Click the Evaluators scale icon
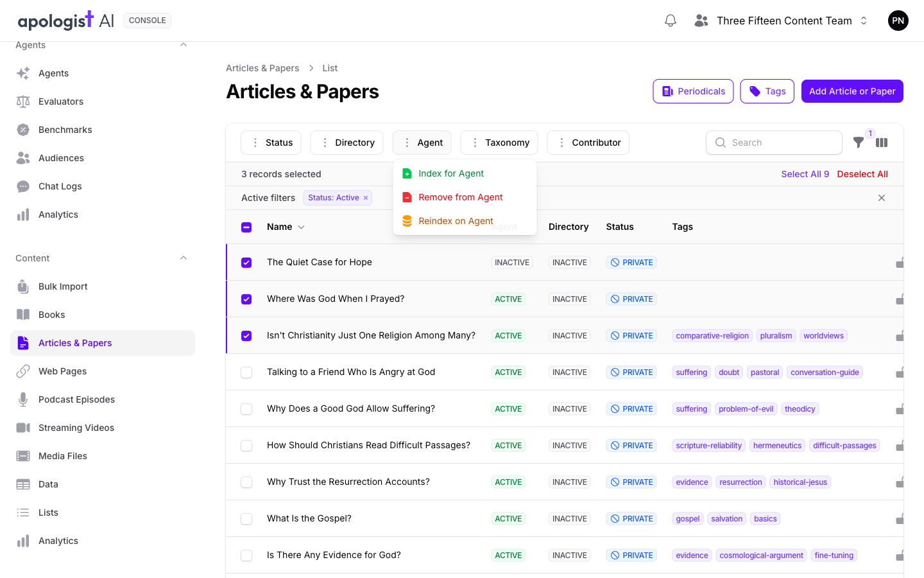 pos(23,101)
